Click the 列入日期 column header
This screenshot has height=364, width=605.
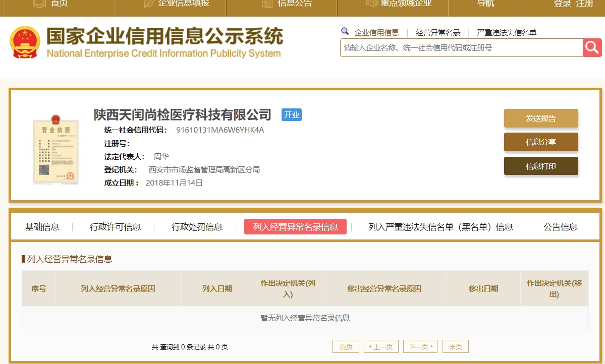[x=217, y=288]
